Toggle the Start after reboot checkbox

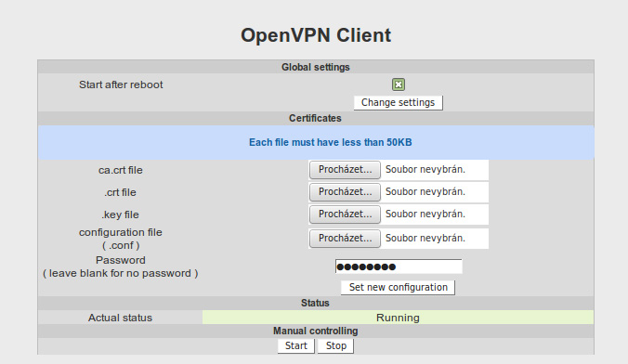(399, 84)
